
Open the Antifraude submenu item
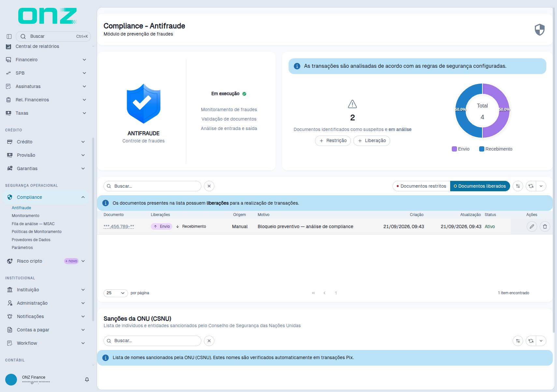click(21, 208)
